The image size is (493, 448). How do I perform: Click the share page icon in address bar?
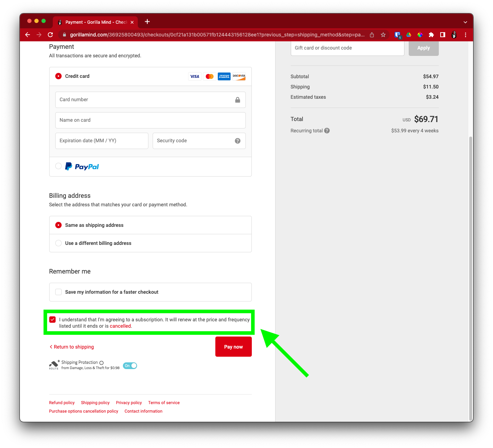[372, 35]
